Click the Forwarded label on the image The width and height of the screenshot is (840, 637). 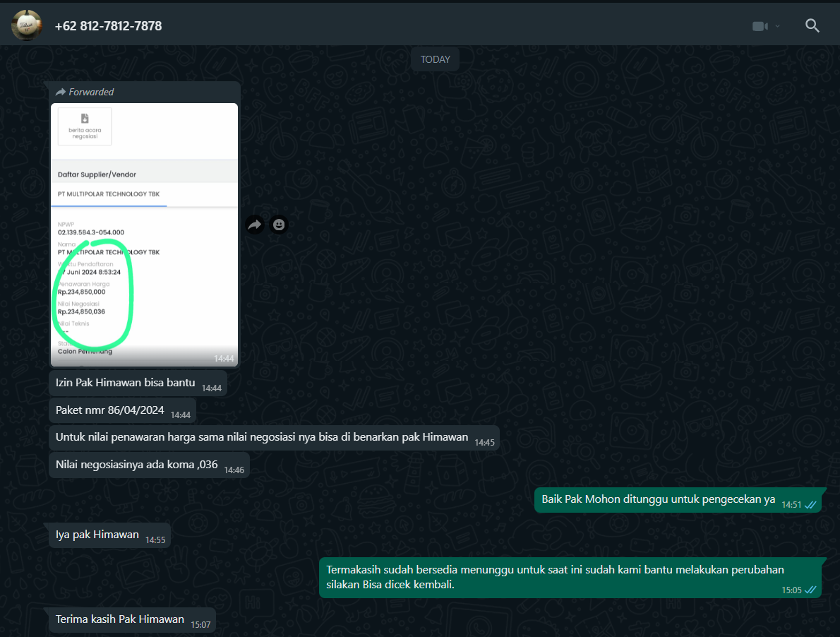click(x=91, y=92)
